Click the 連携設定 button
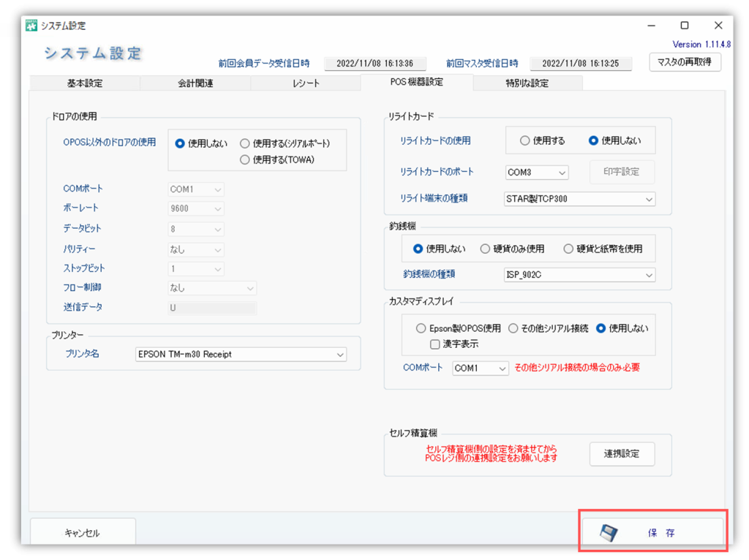Image resolution: width=749 pixels, height=560 pixels. [622, 453]
